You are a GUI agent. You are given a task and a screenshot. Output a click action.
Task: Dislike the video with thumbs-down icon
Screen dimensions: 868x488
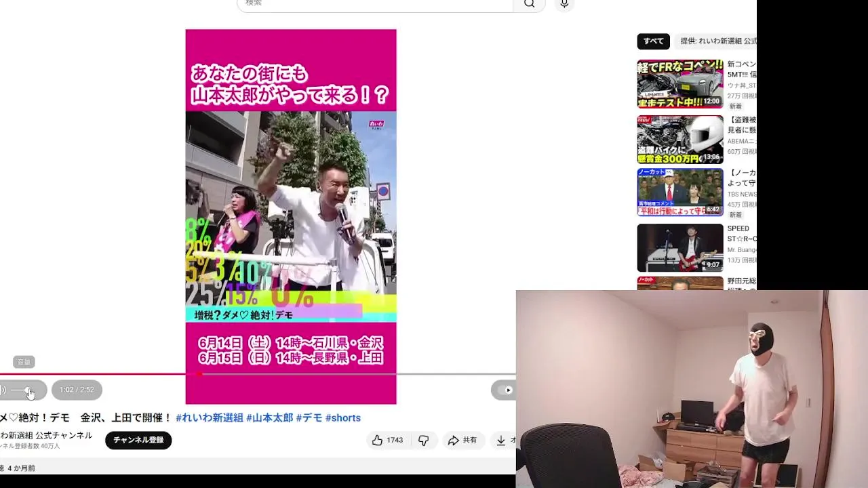pos(424,441)
